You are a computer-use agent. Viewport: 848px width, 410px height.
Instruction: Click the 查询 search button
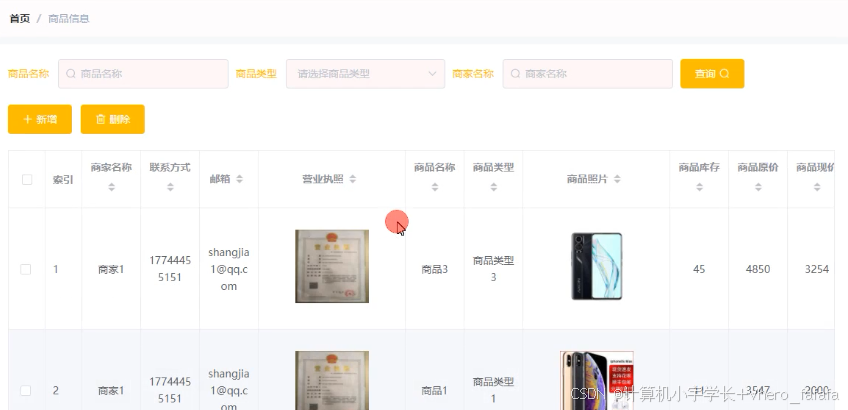click(712, 74)
